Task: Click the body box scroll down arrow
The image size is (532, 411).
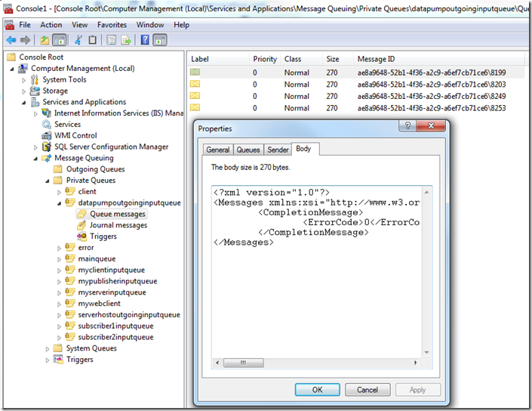Action: (426, 353)
